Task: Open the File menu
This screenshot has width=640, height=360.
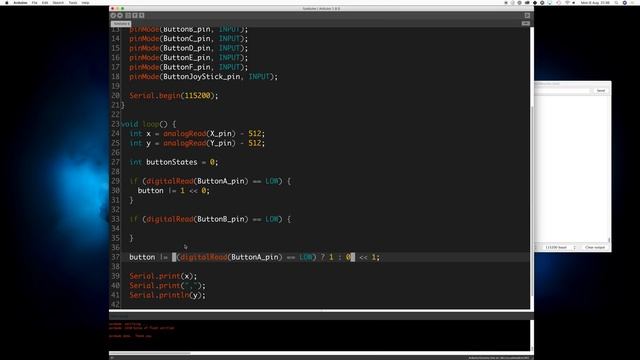Action: point(35,2)
